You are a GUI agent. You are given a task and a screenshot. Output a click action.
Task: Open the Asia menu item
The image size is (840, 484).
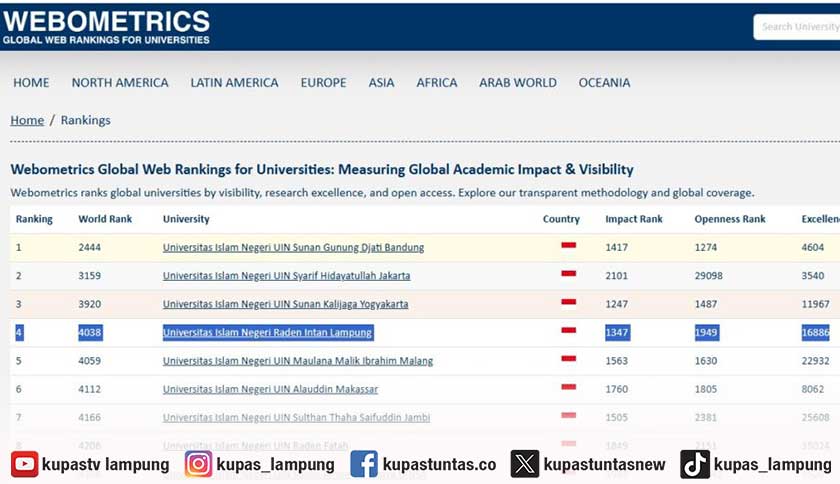tap(381, 83)
